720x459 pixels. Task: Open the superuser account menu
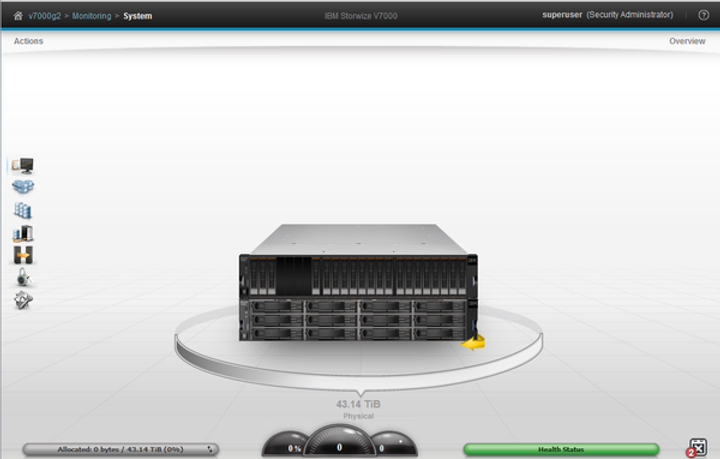point(608,15)
